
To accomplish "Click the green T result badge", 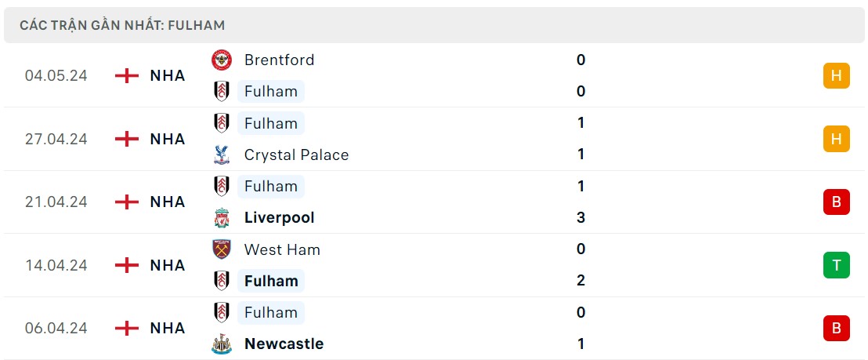I will (836, 265).
